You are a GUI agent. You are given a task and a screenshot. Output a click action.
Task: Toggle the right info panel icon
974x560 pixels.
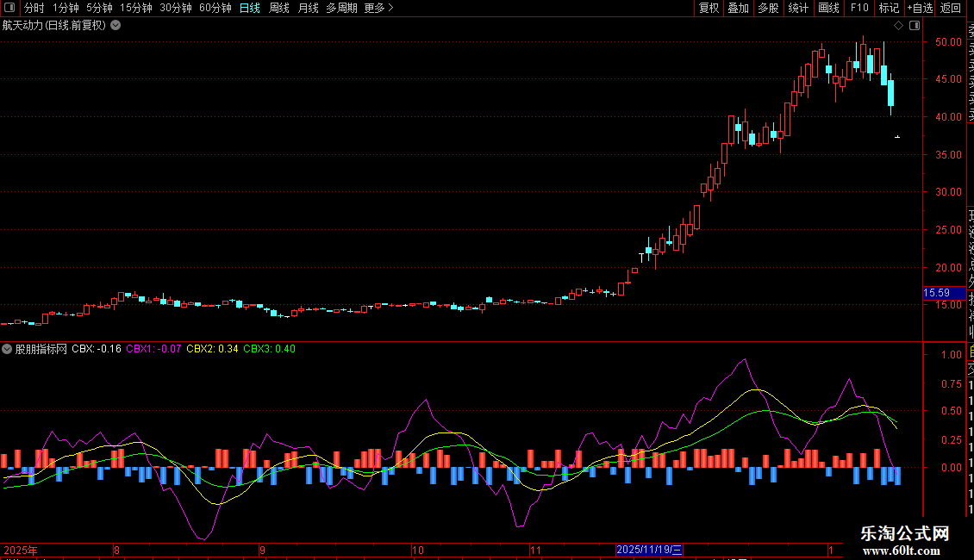click(915, 26)
